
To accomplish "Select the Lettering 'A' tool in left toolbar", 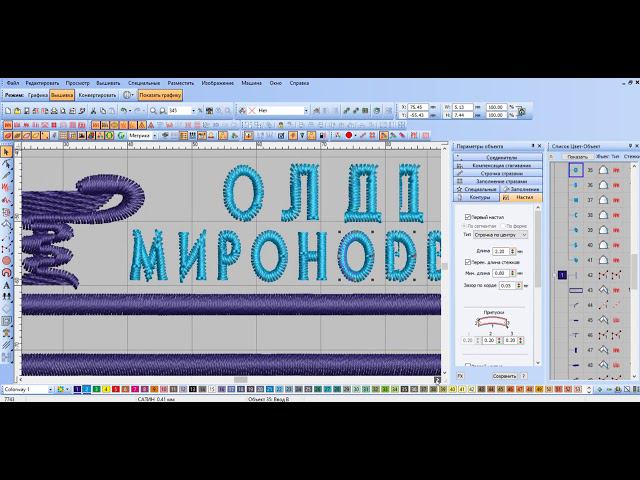I will [x=6, y=286].
